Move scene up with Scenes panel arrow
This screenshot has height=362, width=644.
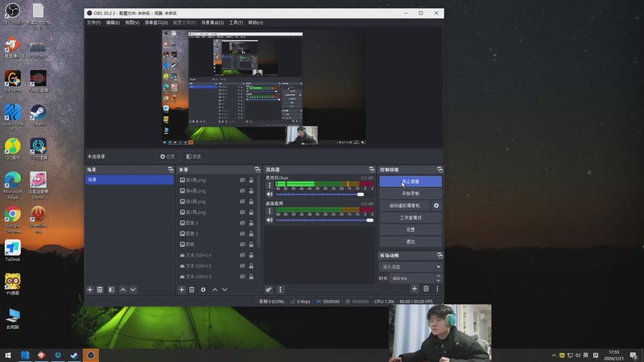(x=123, y=290)
